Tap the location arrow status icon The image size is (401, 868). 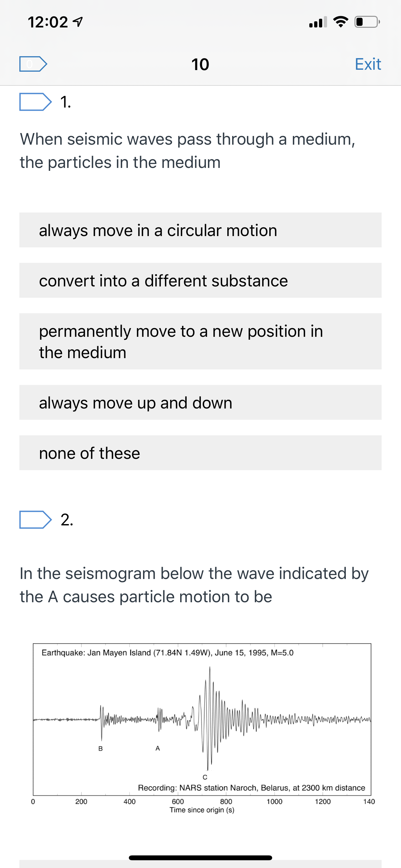coord(78,22)
